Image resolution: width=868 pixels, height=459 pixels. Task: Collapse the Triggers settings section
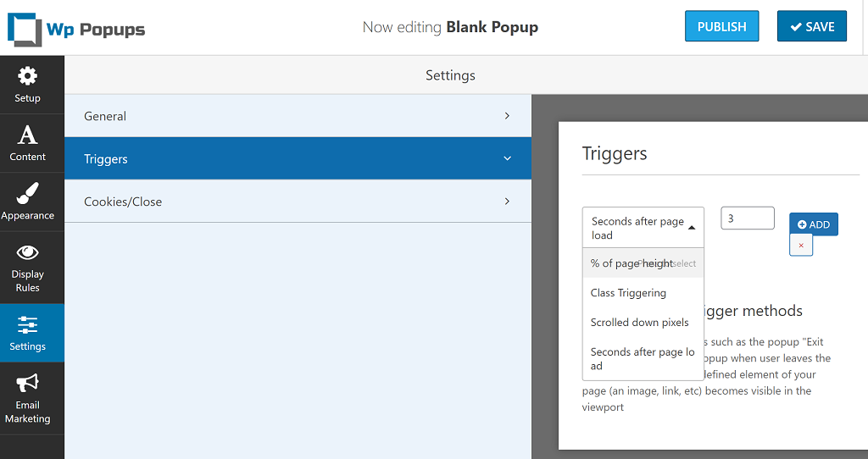pos(298,158)
